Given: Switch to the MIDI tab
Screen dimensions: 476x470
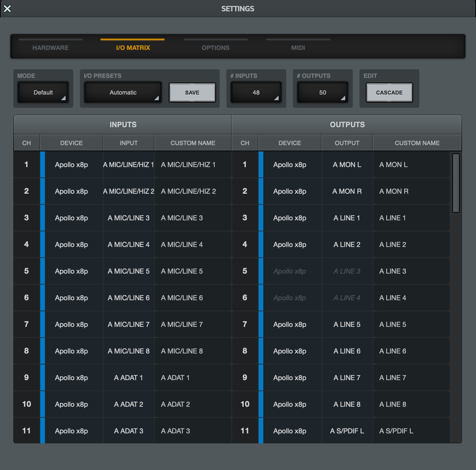Looking at the screenshot, I should coord(298,48).
